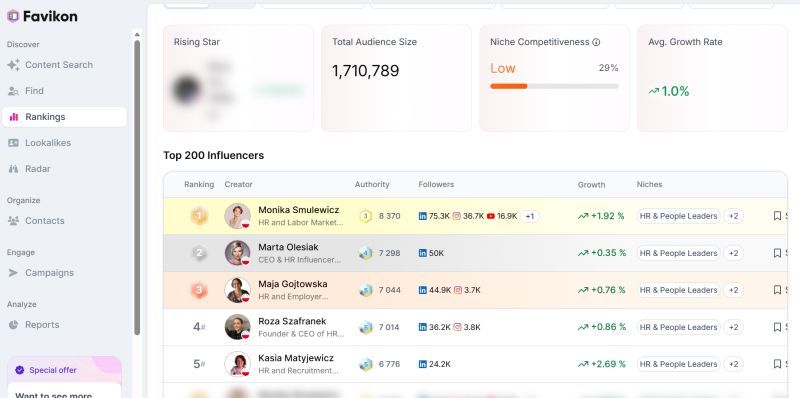The width and height of the screenshot is (800, 398).
Task: Open Reports in sidebar
Action: pos(34,325)
